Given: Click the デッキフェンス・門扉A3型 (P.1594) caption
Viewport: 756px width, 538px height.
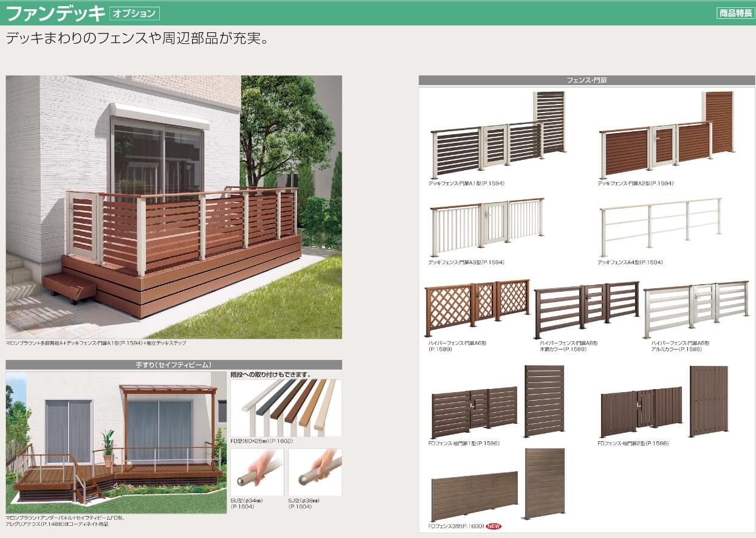Looking at the screenshot, I should point(466,263).
